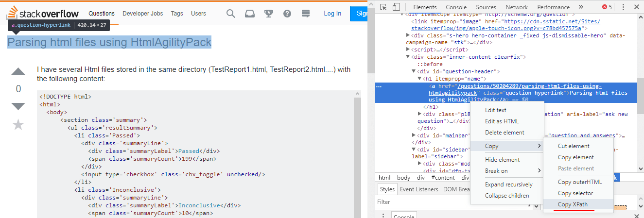Select body in the breadcrumb bar

click(403, 178)
